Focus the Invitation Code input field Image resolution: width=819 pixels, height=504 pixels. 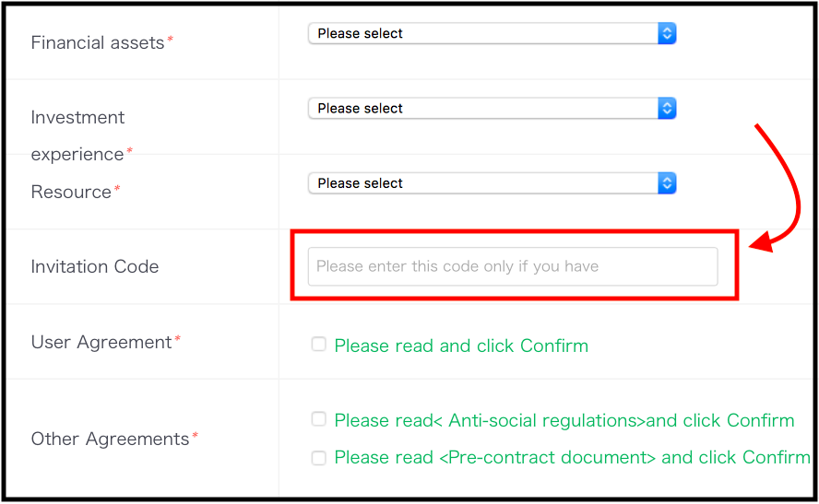click(513, 266)
